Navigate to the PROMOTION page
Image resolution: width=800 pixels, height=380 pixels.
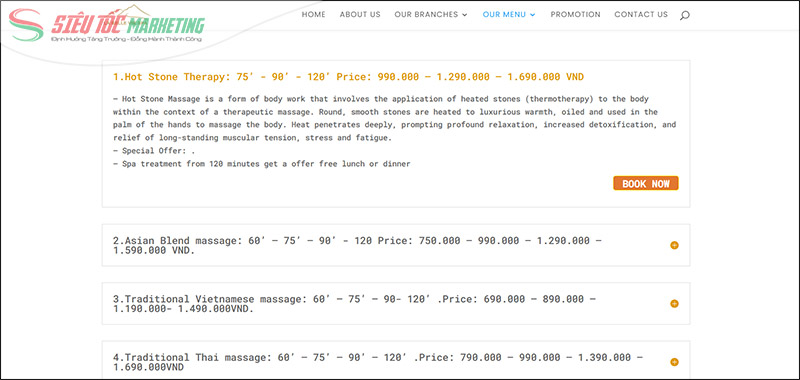pyautogui.click(x=576, y=15)
